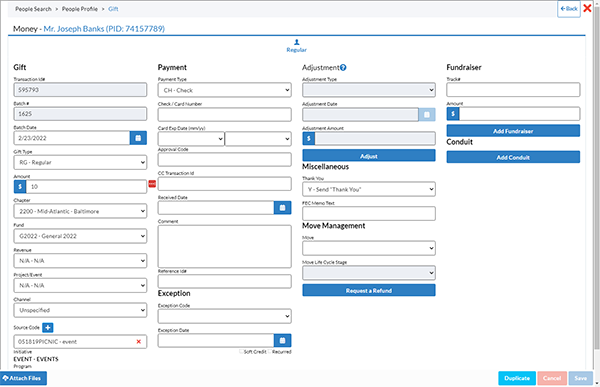Image resolution: width=600 pixels, height=387 pixels.
Task: Click the Gift breadcrumb
Action: pos(113,9)
